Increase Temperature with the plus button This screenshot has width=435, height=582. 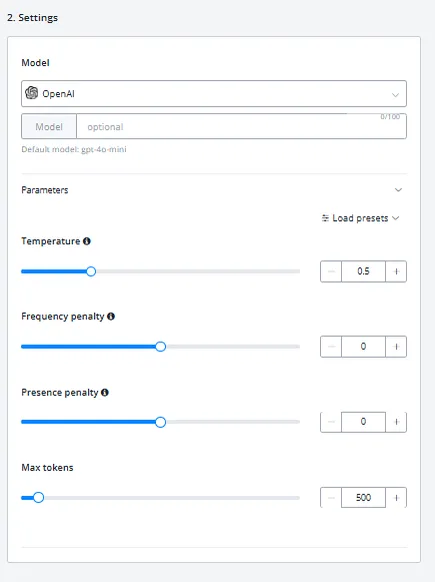click(396, 271)
